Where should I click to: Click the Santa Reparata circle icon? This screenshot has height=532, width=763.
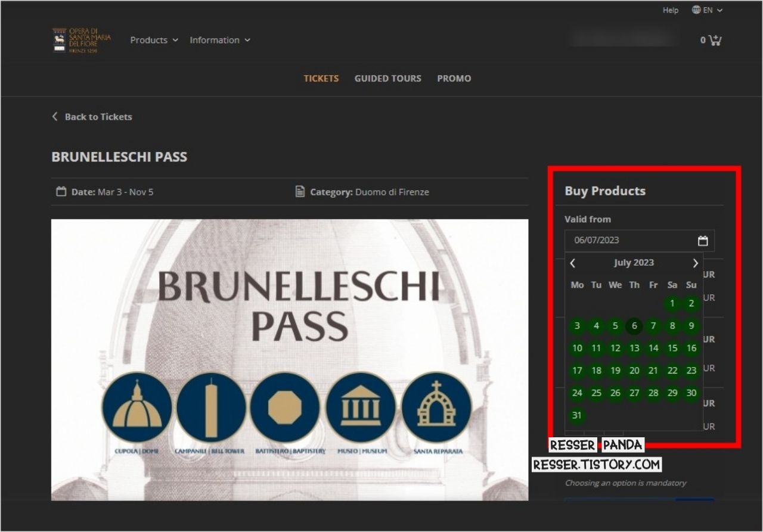tap(436, 407)
